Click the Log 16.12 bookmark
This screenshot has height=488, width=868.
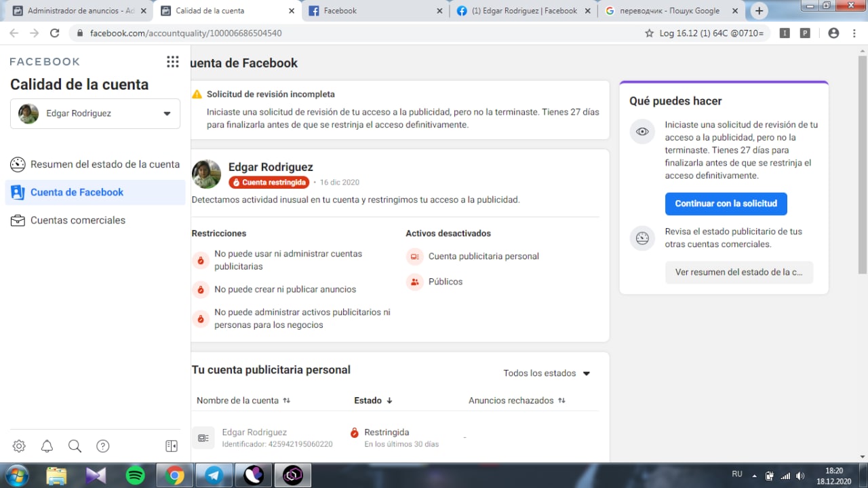(711, 33)
